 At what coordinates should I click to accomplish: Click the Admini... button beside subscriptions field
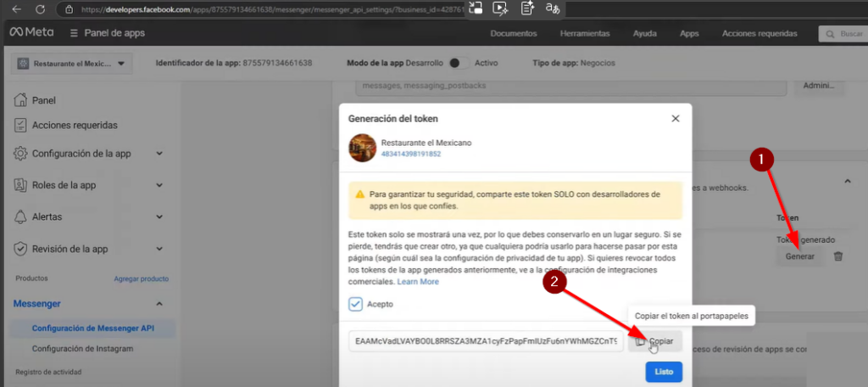point(820,86)
